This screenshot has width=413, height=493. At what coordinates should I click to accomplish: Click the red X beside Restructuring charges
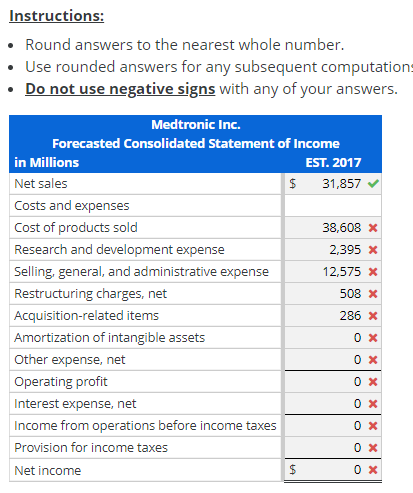(373, 294)
